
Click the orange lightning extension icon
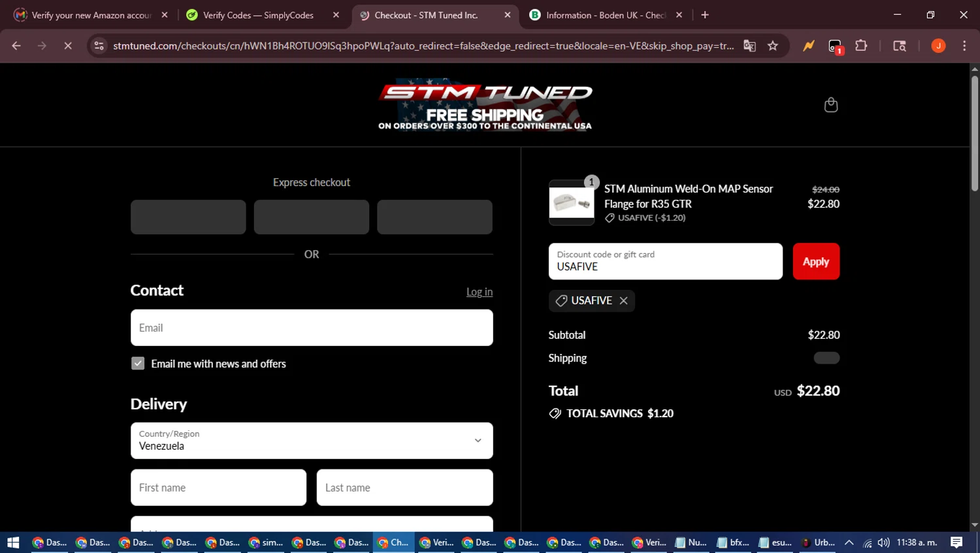pos(809,46)
